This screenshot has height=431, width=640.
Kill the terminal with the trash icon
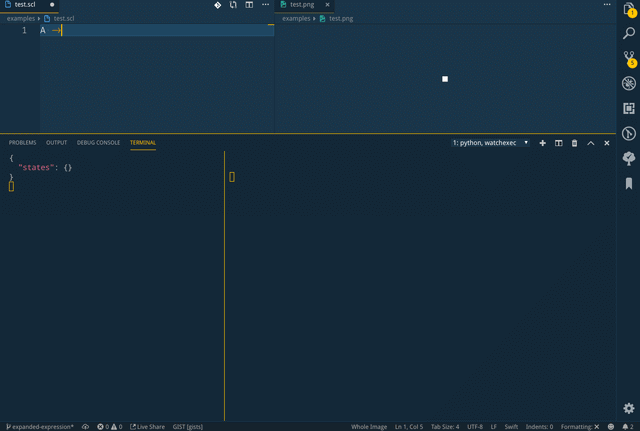574,143
